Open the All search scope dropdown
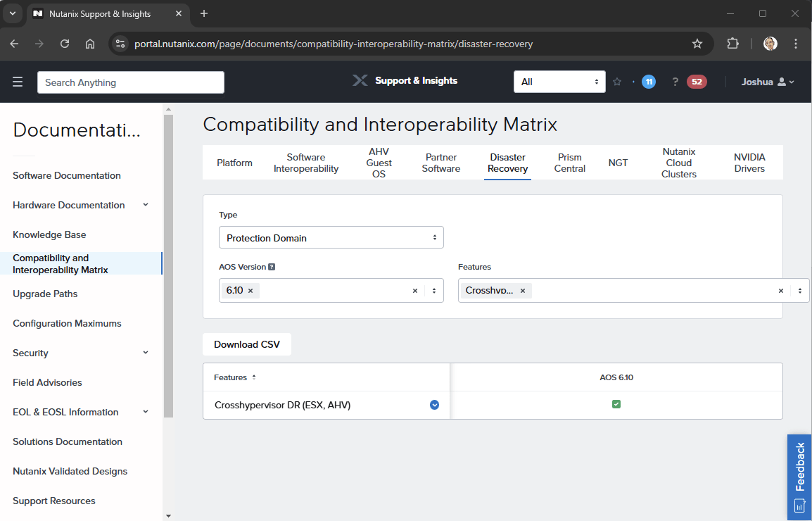The height and width of the screenshot is (521, 812). click(x=559, y=82)
